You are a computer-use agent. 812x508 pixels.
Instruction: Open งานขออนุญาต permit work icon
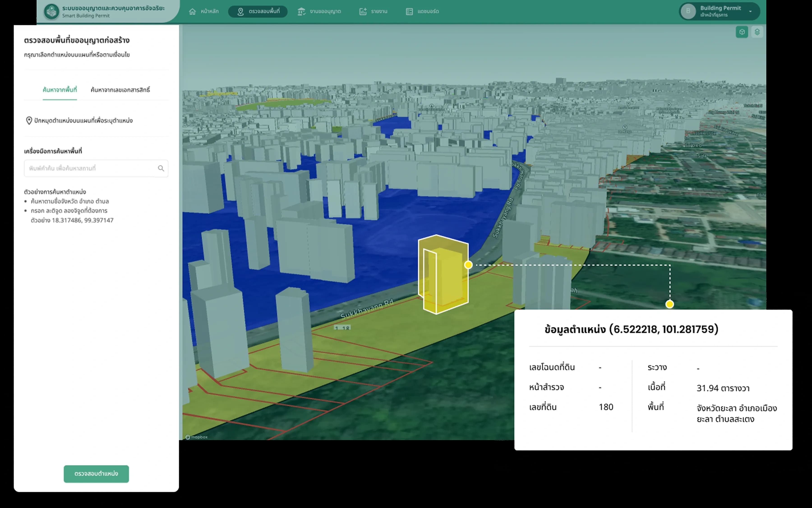pos(301,12)
